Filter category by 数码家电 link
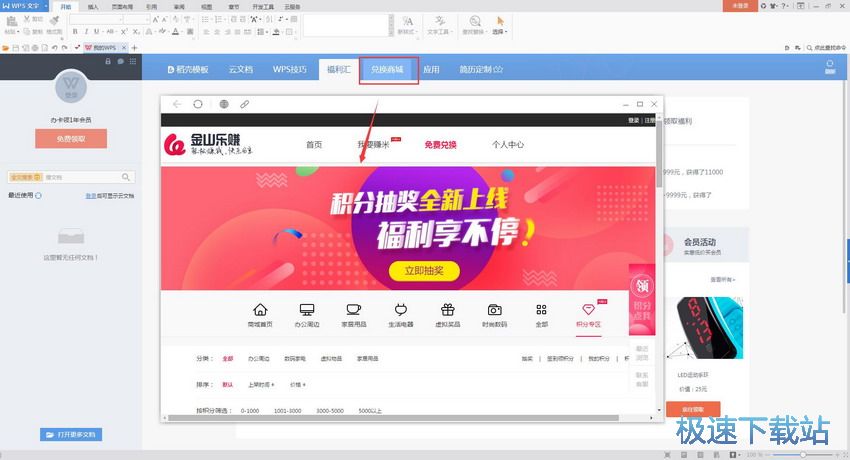The width and height of the screenshot is (850, 460). click(295, 359)
